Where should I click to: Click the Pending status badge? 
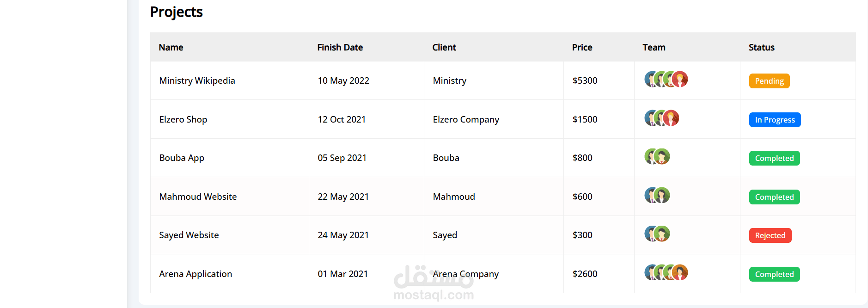click(x=769, y=81)
